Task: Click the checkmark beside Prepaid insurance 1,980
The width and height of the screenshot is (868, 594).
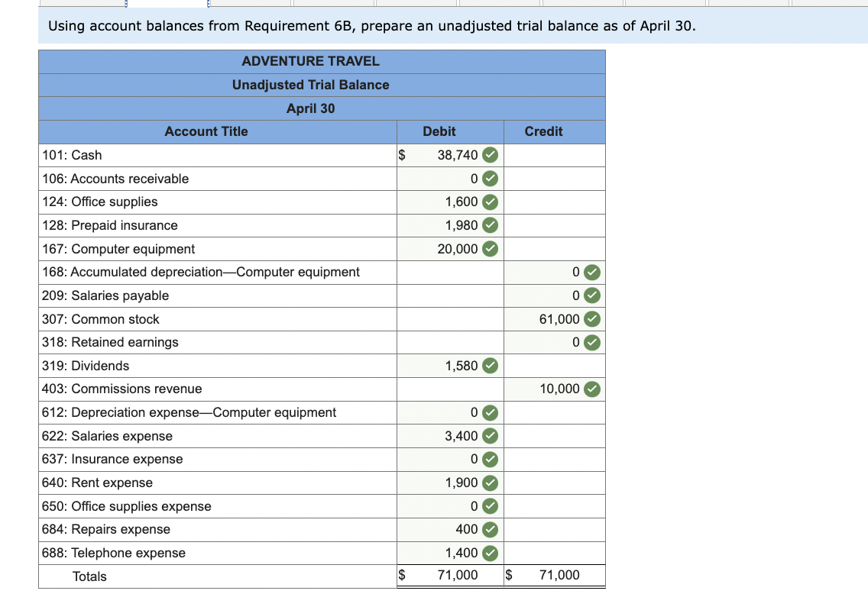Action: (490, 225)
